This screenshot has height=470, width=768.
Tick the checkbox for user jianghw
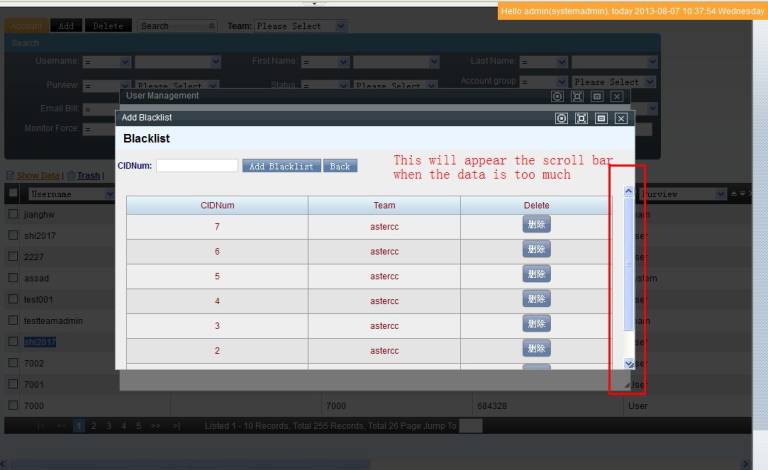pos(13,214)
